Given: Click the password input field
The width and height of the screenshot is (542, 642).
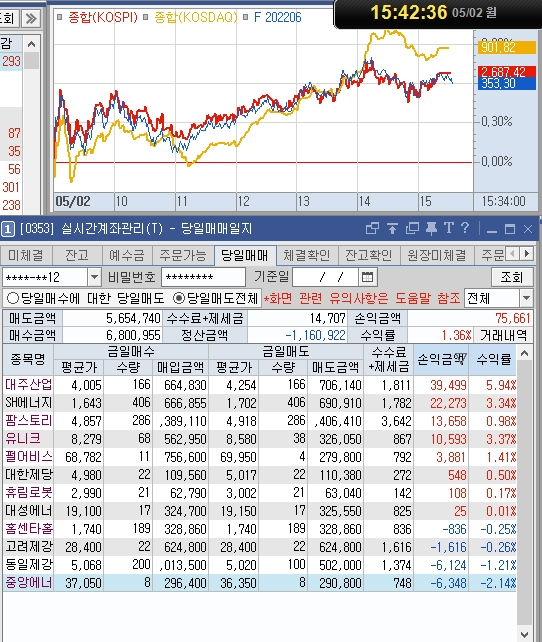Looking at the screenshot, I should coord(203,277).
